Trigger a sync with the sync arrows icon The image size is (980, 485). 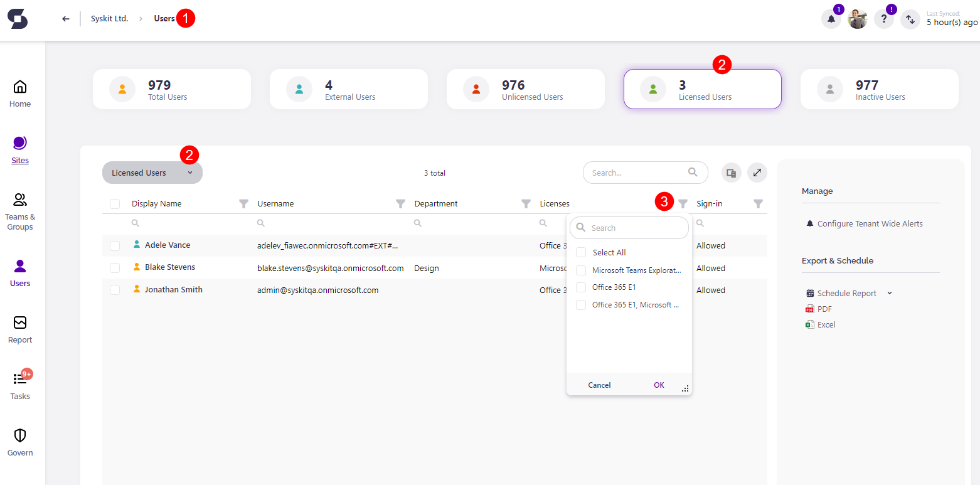tap(910, 19)
